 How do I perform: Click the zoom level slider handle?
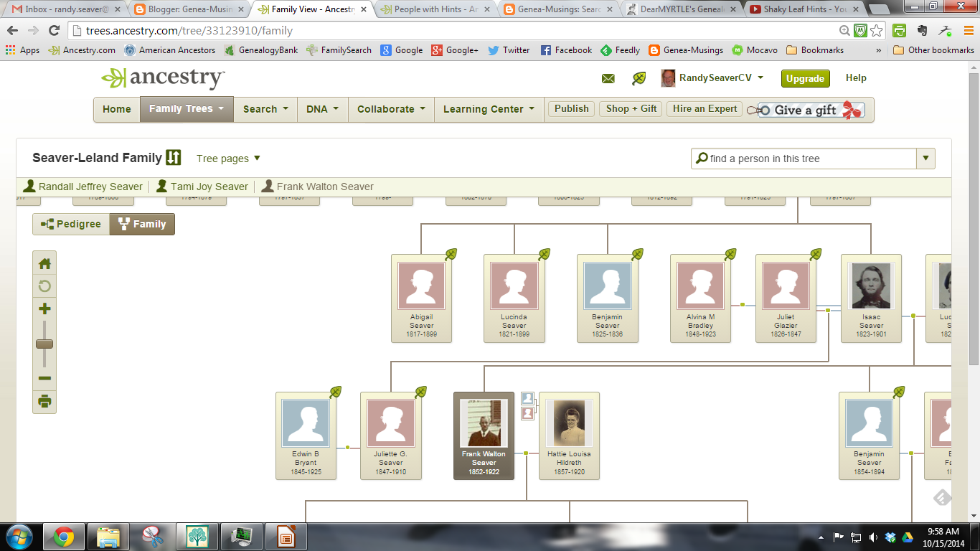click(x=44, y=344)
